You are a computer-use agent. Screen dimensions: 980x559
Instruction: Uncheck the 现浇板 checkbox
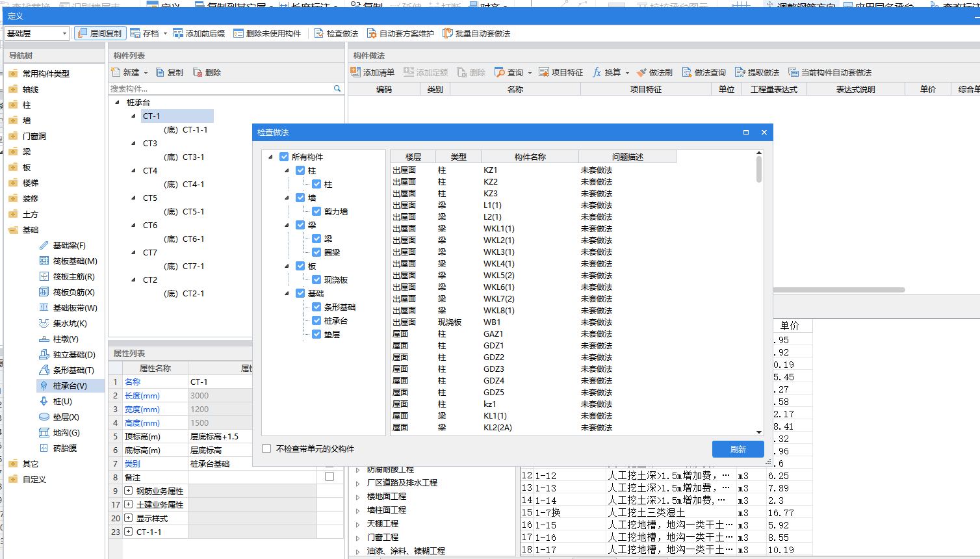316,279
